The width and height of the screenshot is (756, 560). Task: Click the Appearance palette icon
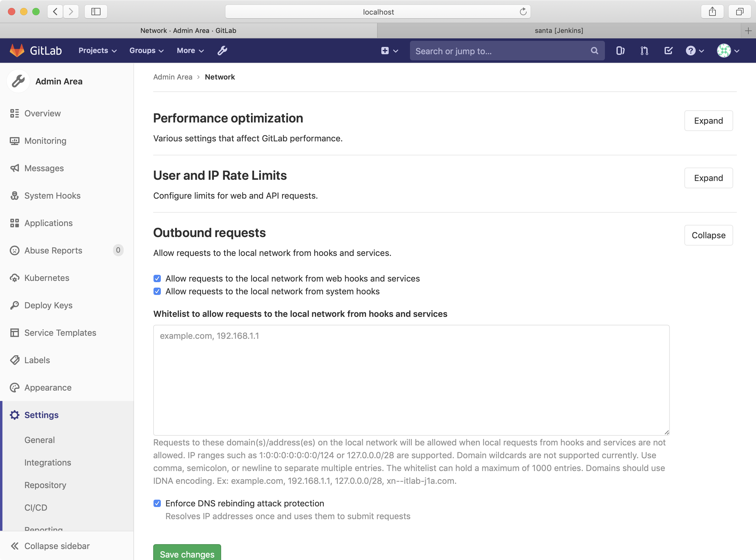(14, 388)
